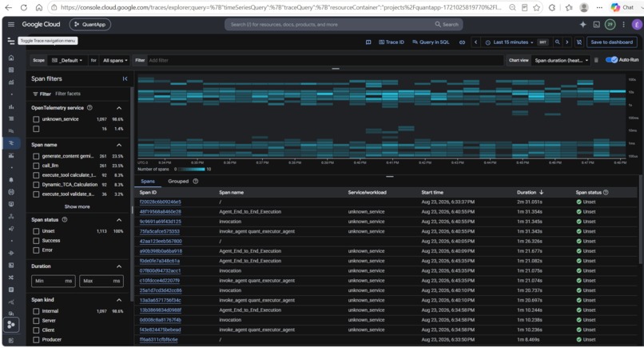Image resolution: width=644 pixels, height=348 pixels.
Task: Toggle Trace navigation menu icon
Action: click(x=11, y=41)
